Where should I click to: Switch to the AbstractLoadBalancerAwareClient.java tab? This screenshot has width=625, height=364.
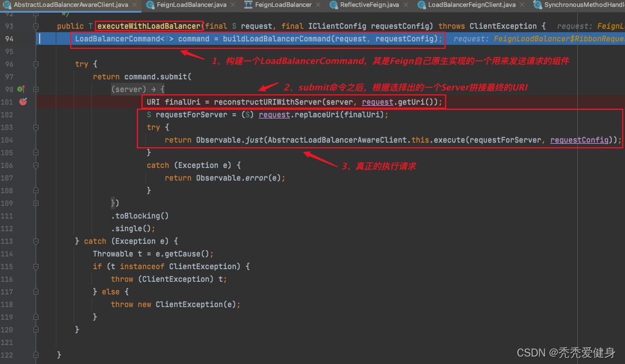tap(71, 5)
